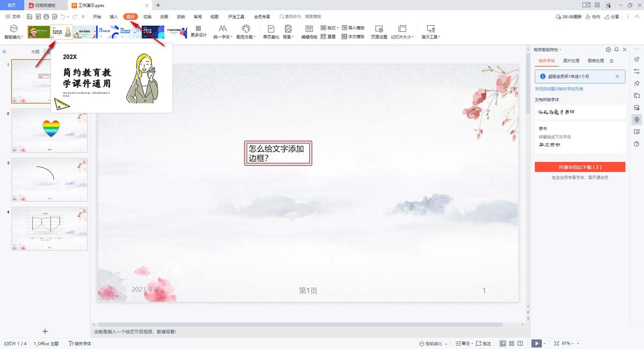The image size is (644, 349).
Task: Click the location pin icon in right sidebar
Action: [x=636, y=120]
